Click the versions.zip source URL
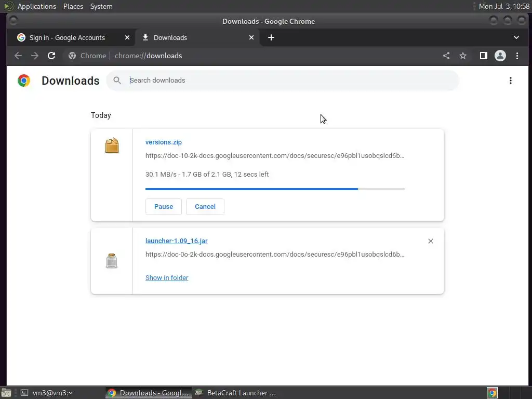 pos(275,155)
